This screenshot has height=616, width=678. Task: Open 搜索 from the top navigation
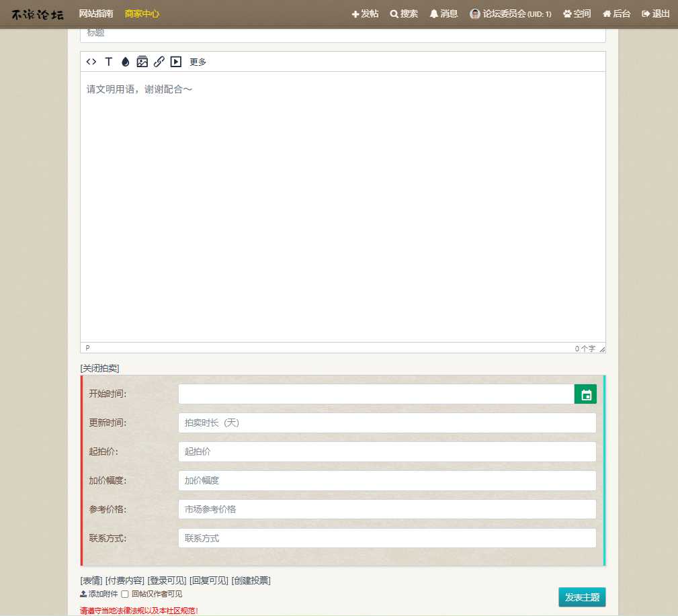pyautogui.click(x=404, y=13)
